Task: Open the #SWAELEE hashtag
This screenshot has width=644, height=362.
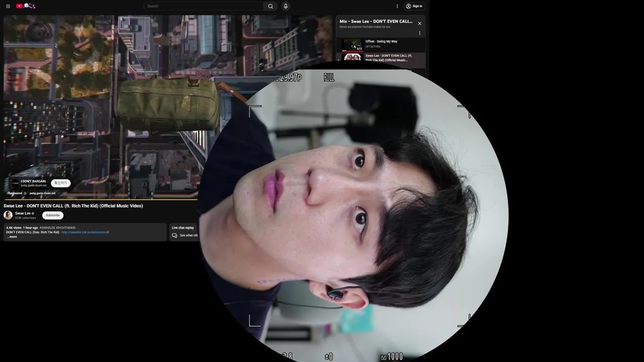Action: pos(47,228)
